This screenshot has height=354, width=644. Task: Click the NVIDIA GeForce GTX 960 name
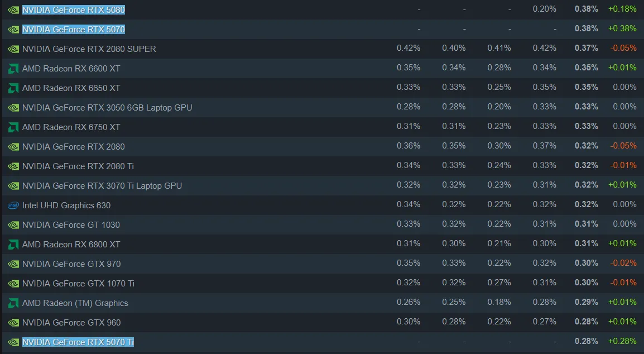71,322
